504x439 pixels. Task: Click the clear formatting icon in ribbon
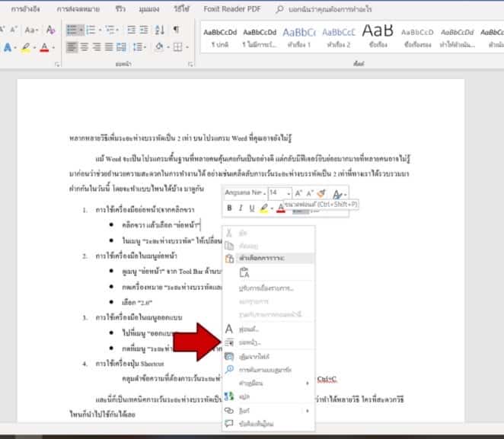tap(51, 30)
